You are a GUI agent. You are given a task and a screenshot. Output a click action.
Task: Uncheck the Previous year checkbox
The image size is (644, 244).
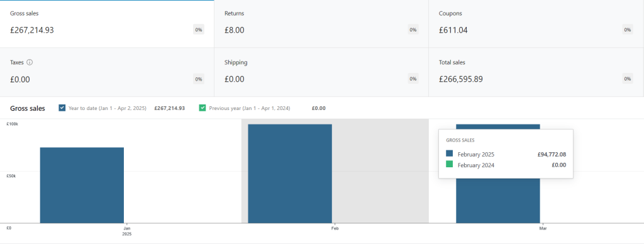pyautogui.click(x=203, y=108)
